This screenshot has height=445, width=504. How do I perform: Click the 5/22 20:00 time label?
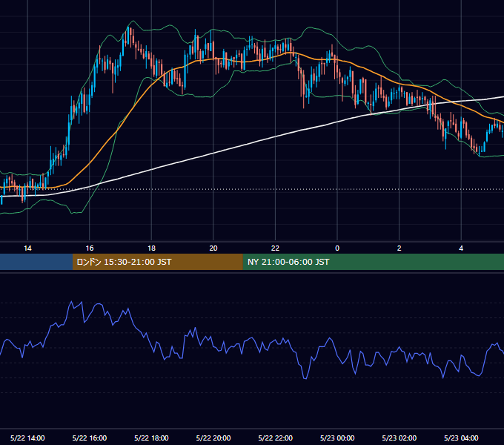(x=213, y=438)
